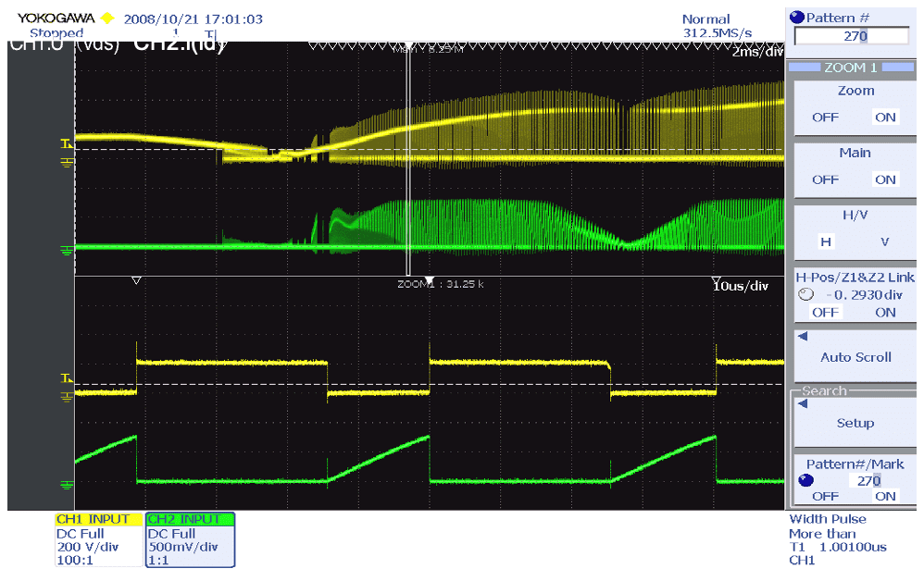Click the blue jog knob beside Pattern #

pyautogui.click(x=795, y=18)
